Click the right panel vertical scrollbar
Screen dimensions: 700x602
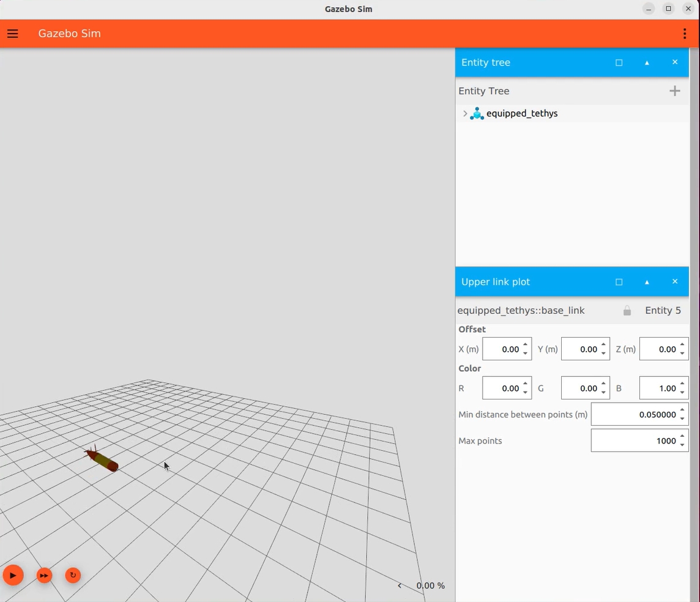[x=694, y=324]
